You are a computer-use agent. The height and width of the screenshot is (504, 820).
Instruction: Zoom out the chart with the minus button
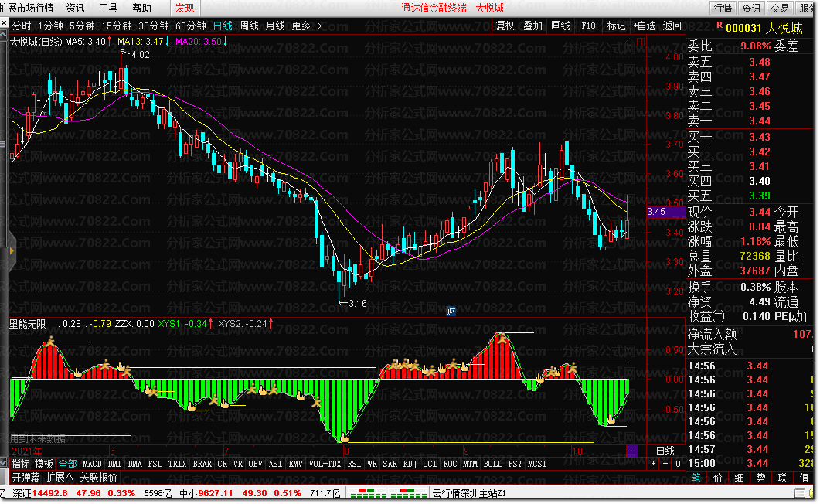pos(665,464)
